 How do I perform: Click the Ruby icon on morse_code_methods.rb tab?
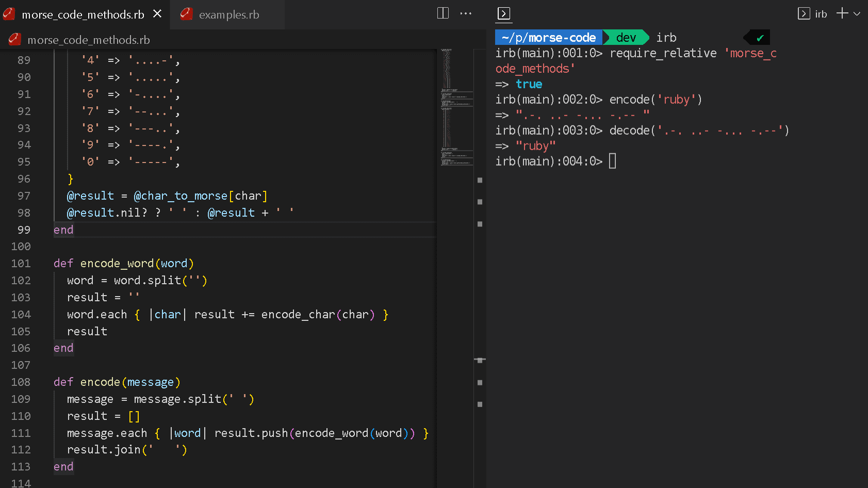(9, 14)
